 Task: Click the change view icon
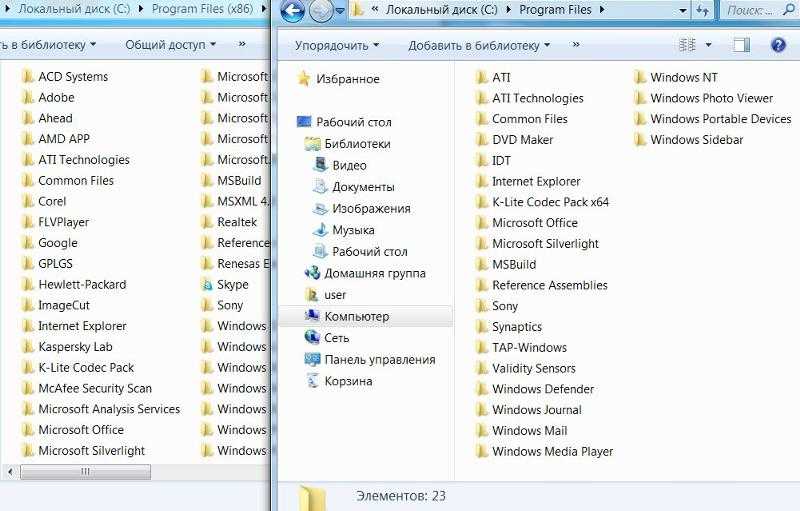(x=687, y=45)
